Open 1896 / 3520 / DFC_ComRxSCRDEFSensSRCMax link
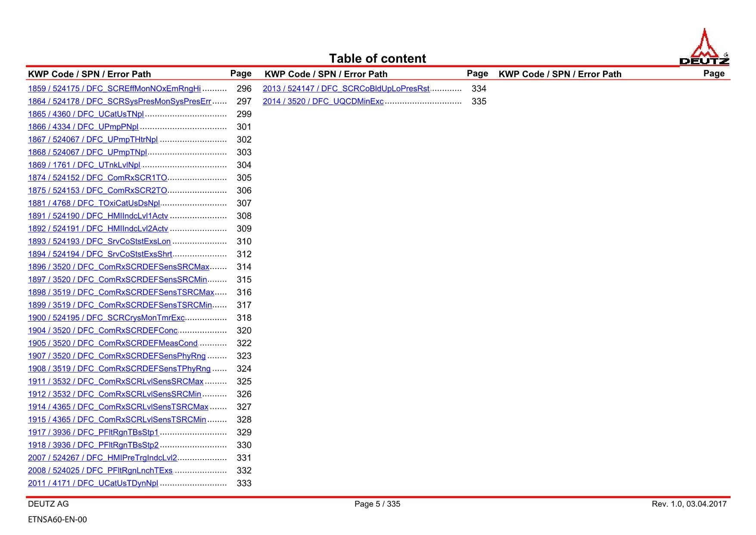Viewport: 756px width, 535px height. coord(118,267)
